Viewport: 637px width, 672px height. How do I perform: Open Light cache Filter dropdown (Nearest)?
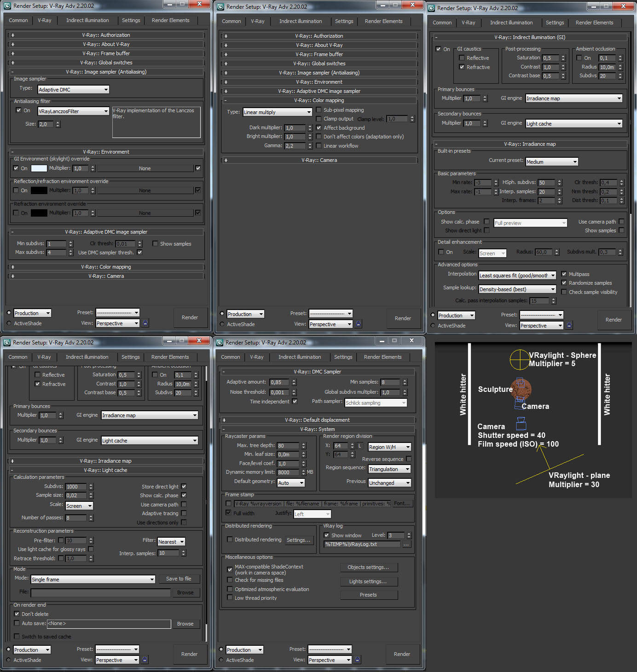tap(171, 542)
